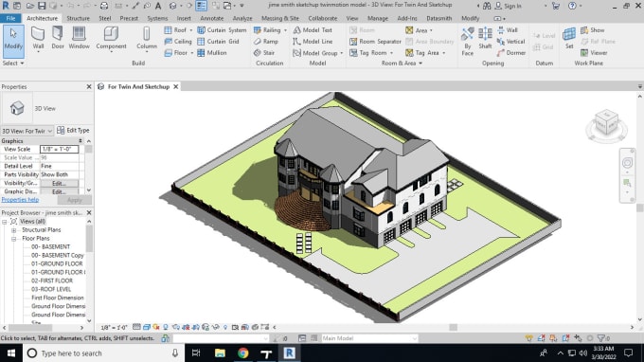Close the For Twin And Sketchup view tab
Viewport: 644px width, 362px height.
pyautogui.click(x=176, y=86)
